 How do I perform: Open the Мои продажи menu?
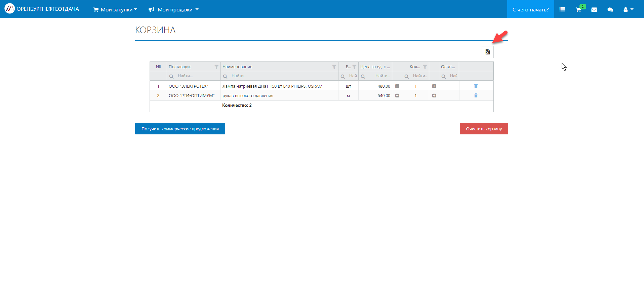coord(174,10)
